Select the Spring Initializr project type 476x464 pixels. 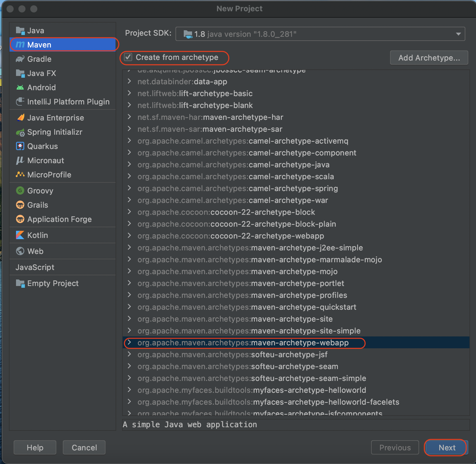(63, 132)
